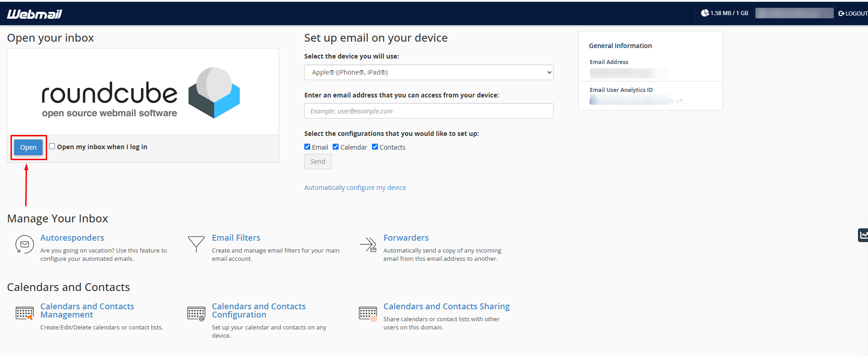This screenshot has height=356, width=868.
Task: Open Calendars and Contacts Management link
Action: [87, 311]
